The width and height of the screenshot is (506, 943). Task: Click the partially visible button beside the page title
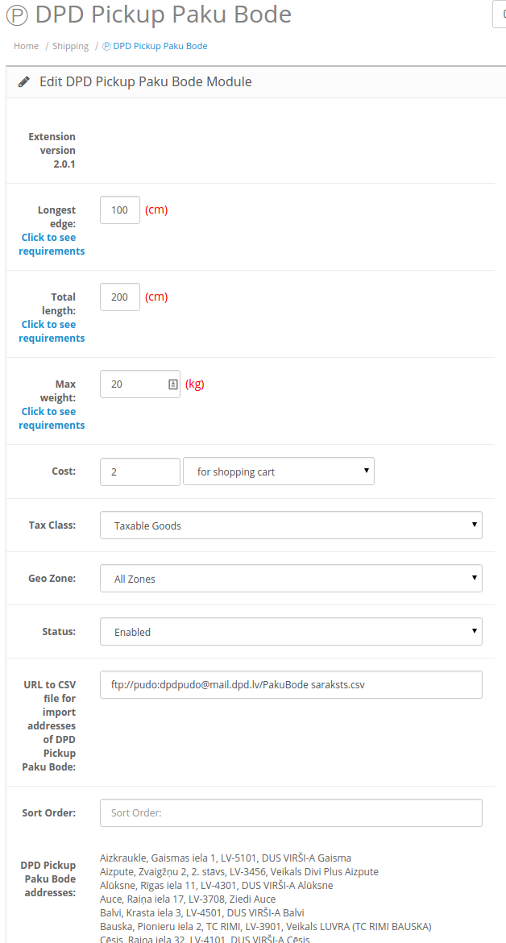(499, 14)
